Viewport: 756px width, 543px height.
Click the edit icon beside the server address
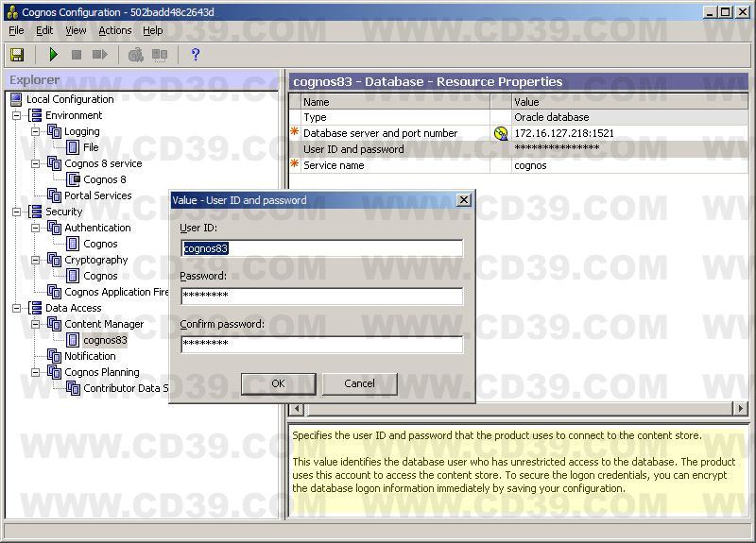[501, 133]
